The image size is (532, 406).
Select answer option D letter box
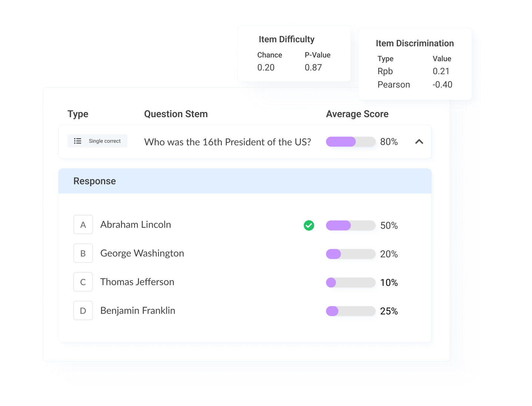(x=83, y=310)
